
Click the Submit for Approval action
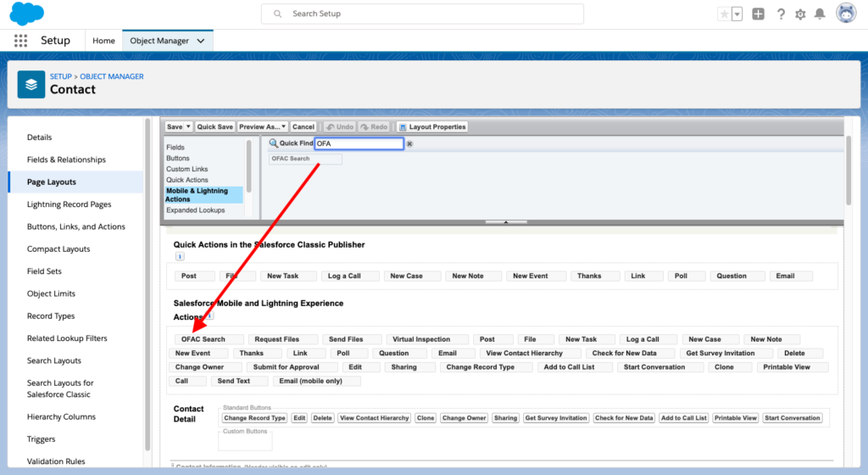[x=292, y=367]
